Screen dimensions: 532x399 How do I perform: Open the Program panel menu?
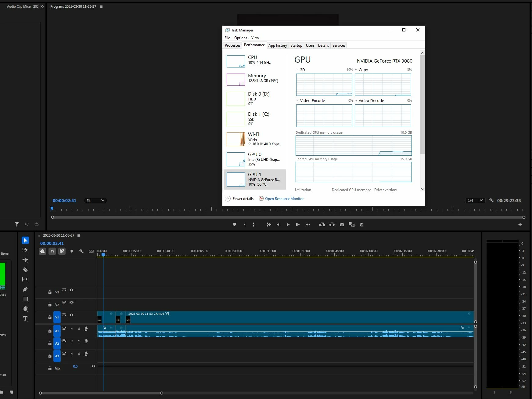click(101, 6)
